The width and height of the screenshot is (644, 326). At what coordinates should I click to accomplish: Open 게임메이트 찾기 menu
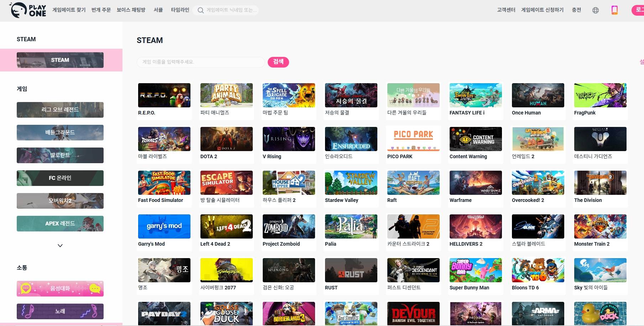(69, 10)
